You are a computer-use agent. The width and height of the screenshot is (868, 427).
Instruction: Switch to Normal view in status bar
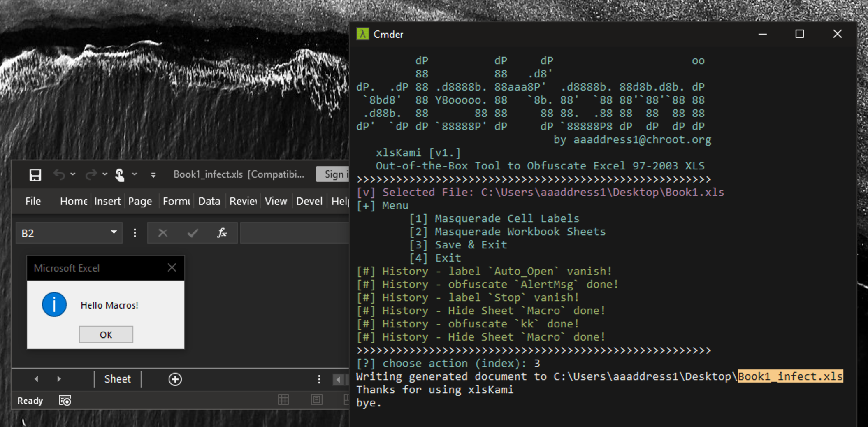tap(283, 399)
